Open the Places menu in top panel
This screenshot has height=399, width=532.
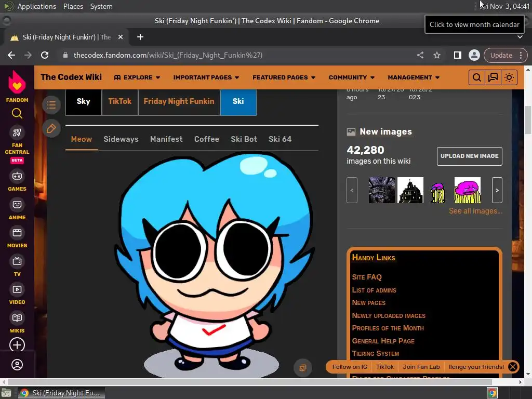(73, 6)
